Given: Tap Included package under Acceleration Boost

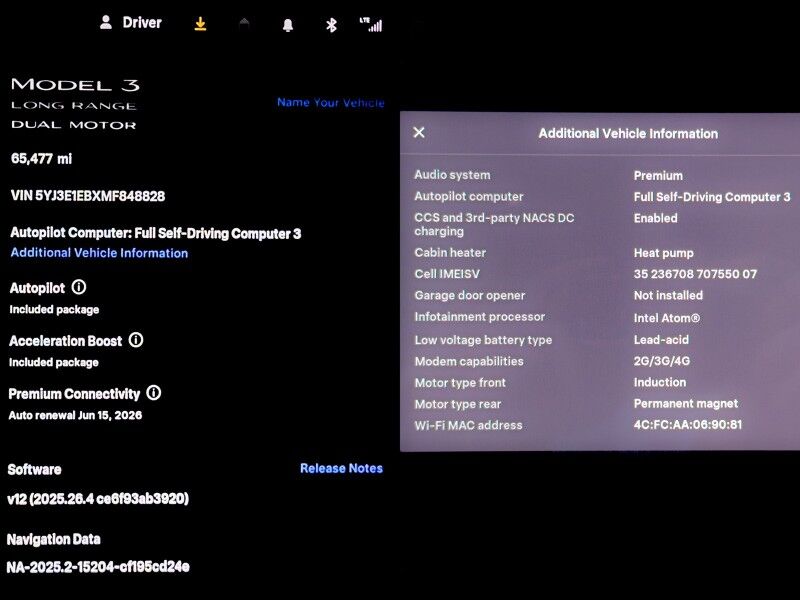Looking at the screenshot, I should tap(54, 362).
